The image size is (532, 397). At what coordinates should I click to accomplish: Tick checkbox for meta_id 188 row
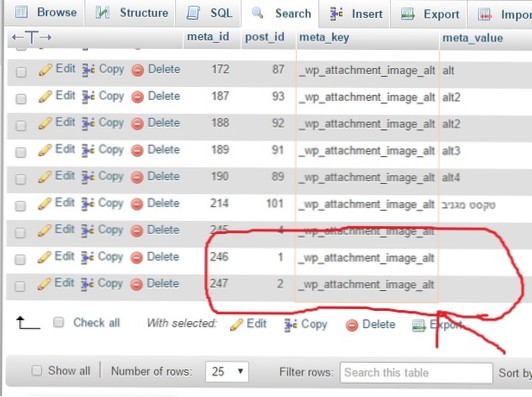[x=21, y=125]
